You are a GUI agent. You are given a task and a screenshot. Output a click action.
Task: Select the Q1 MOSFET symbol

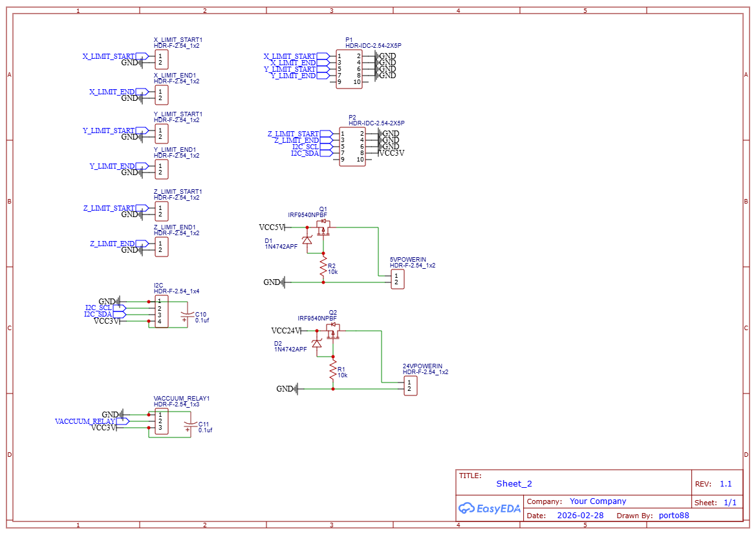tap(323, 228)
